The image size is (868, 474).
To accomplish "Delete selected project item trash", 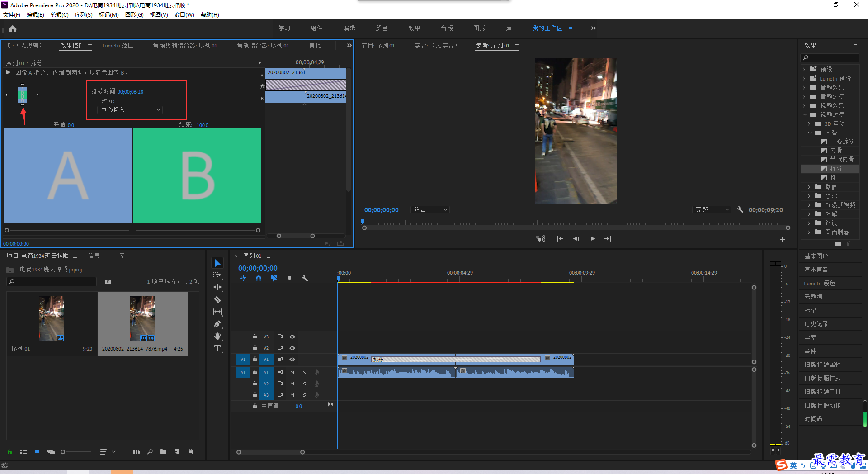I will [x=191, y=452].
